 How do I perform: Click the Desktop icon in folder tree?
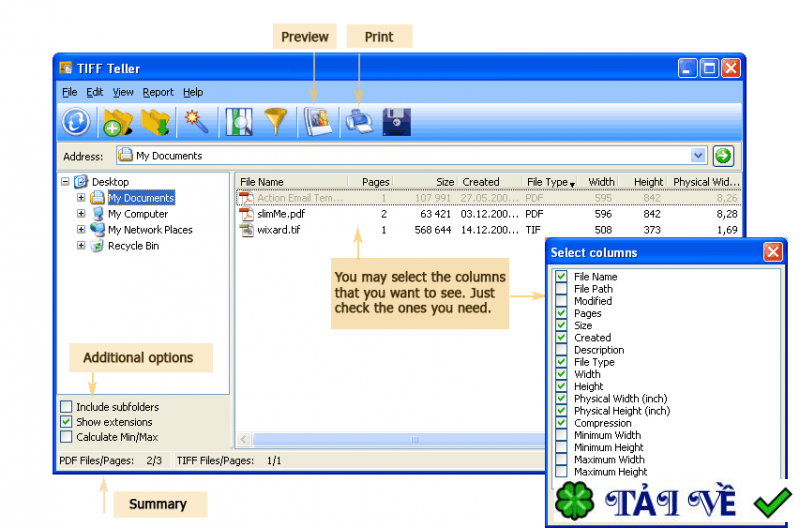[x=81, y=182]
